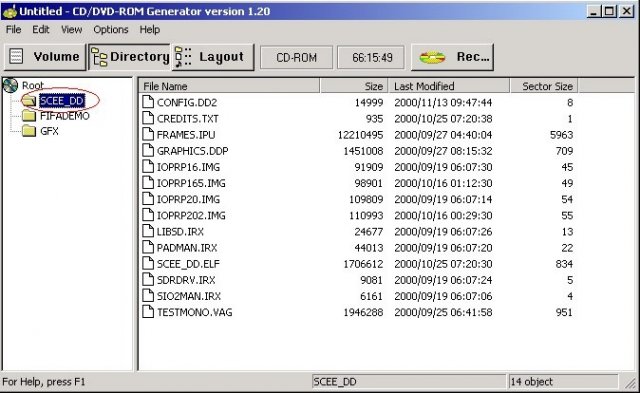Select the file name CREDITS.TXT
This screenshot has width=640, height=393.
[x=188, y=119]
